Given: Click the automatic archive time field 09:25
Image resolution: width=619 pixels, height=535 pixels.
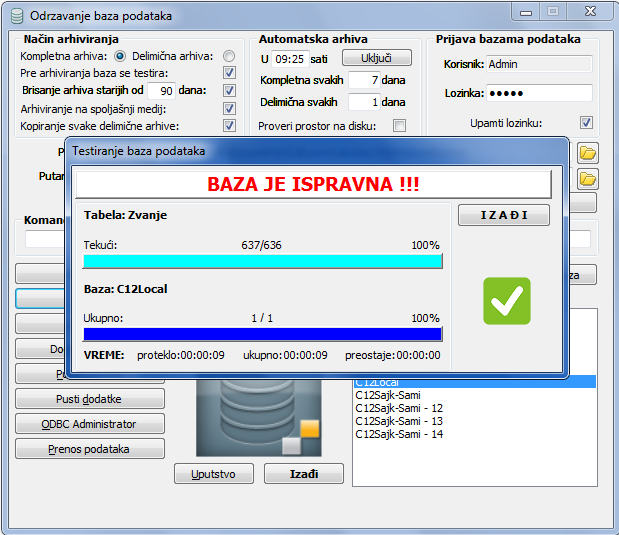Looking at the screenshot, I should click(289, 59).
